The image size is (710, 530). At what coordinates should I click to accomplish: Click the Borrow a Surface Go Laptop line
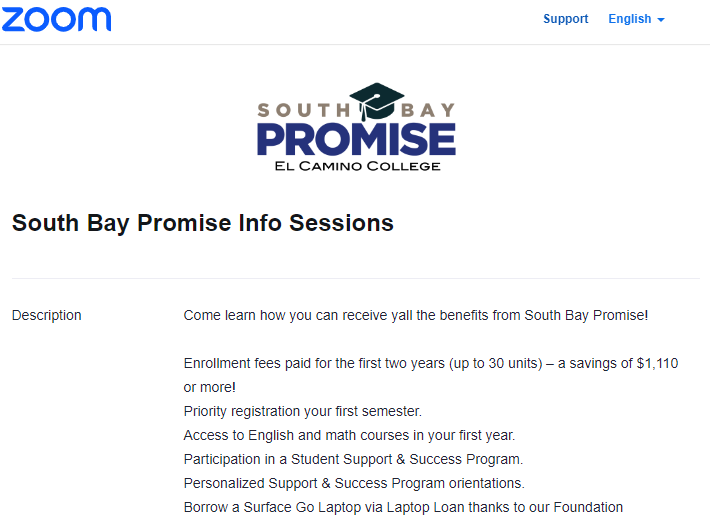click(x=403, y=507)
